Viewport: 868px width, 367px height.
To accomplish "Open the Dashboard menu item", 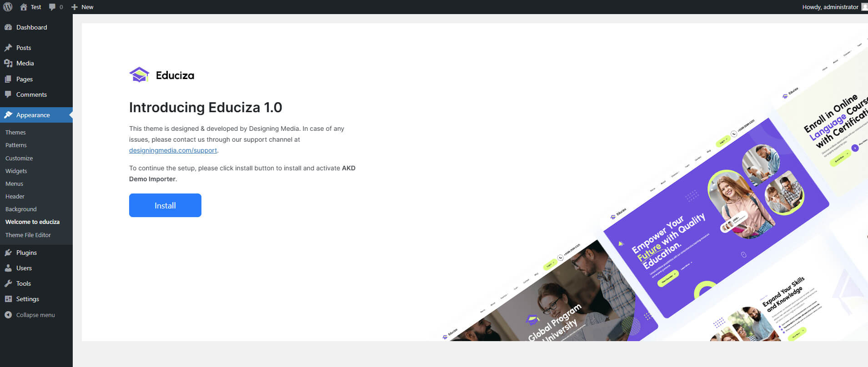I will [x=36, y=27].
